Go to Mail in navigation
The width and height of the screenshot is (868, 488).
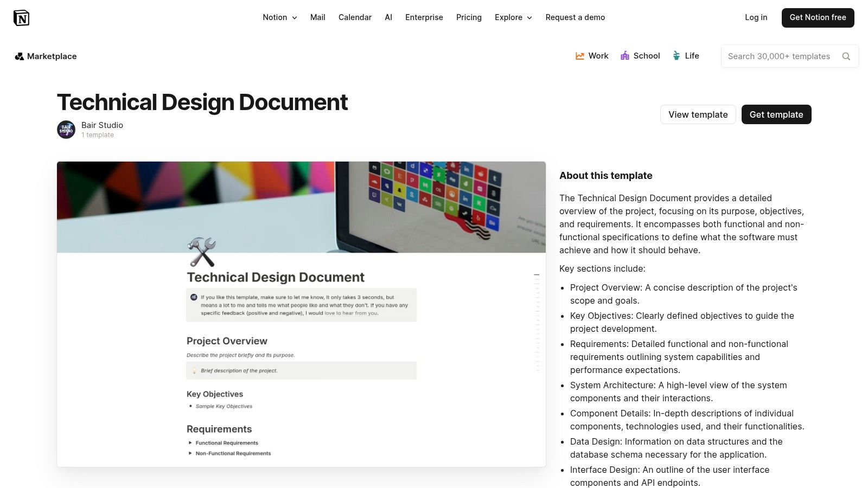[x=318, y=17]
